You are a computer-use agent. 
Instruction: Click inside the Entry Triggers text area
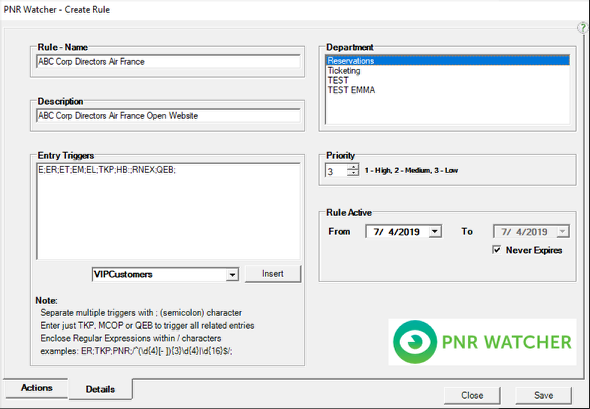tap(168, 211)
